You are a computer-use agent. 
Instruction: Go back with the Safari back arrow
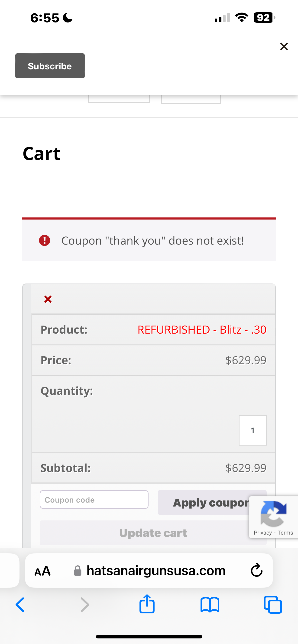tap(20, 605)
